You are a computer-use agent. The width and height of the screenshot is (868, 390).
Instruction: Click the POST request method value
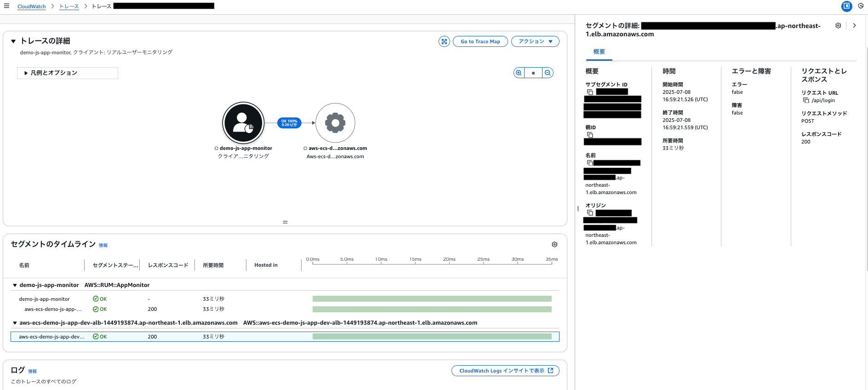click(x=808, y=121)
